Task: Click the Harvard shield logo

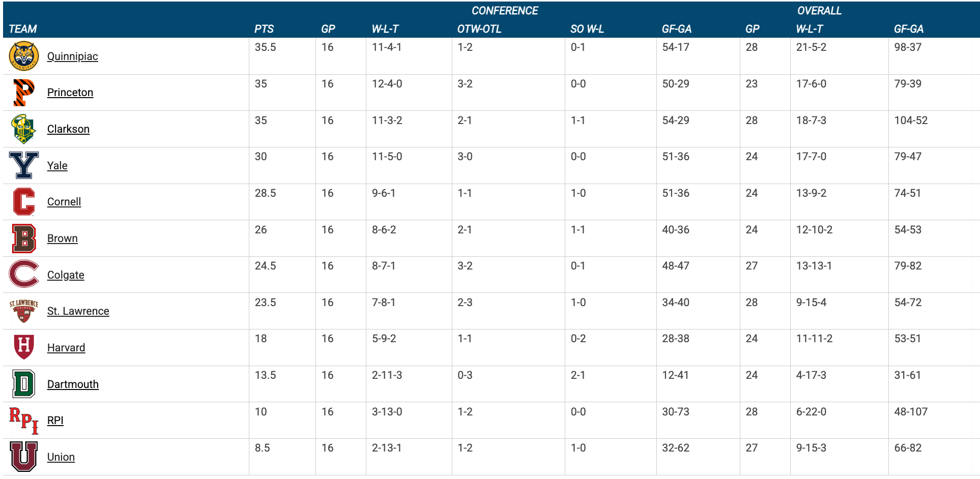Action: pyautogui.click(x=24, y=347)
